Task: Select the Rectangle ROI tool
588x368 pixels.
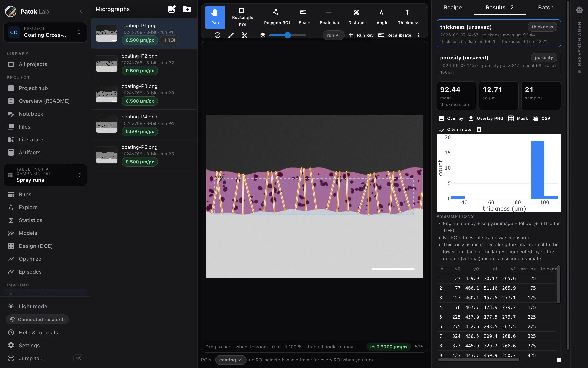Action: [x=242, y=17]
